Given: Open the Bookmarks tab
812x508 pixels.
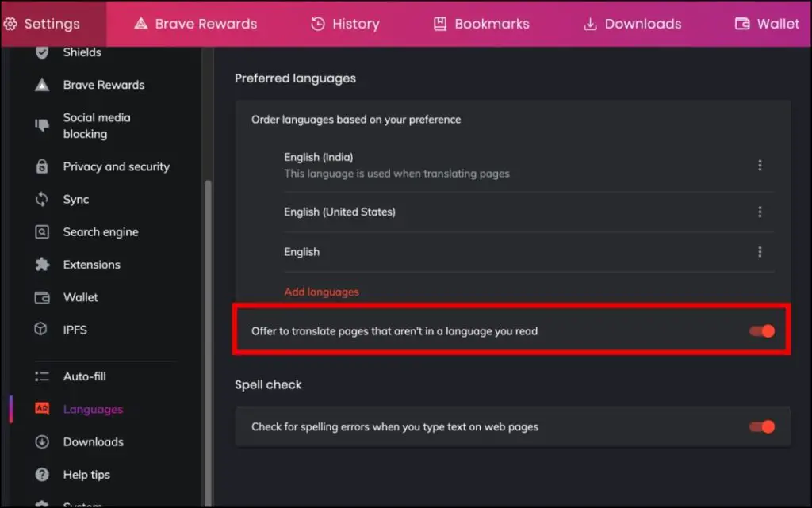Looking at the screenshot, I should click(481, 24).
